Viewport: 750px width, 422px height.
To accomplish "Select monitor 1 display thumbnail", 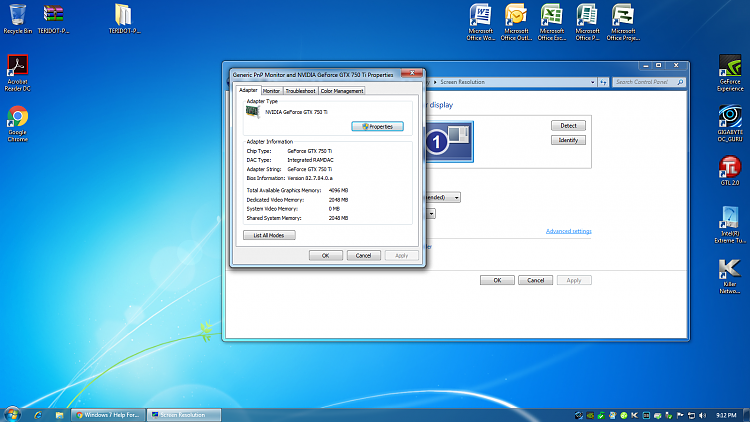I will click(449, 142).
